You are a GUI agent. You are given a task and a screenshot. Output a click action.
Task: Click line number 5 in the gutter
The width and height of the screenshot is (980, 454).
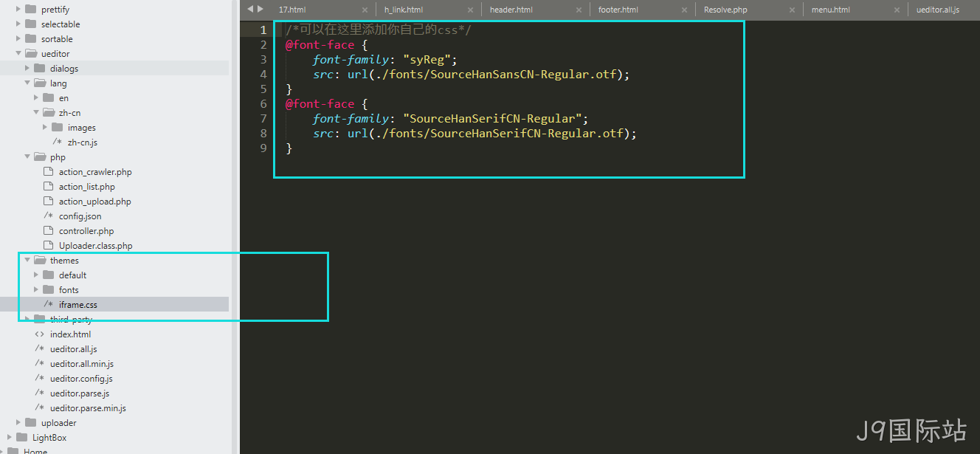(x=263, y=89)
